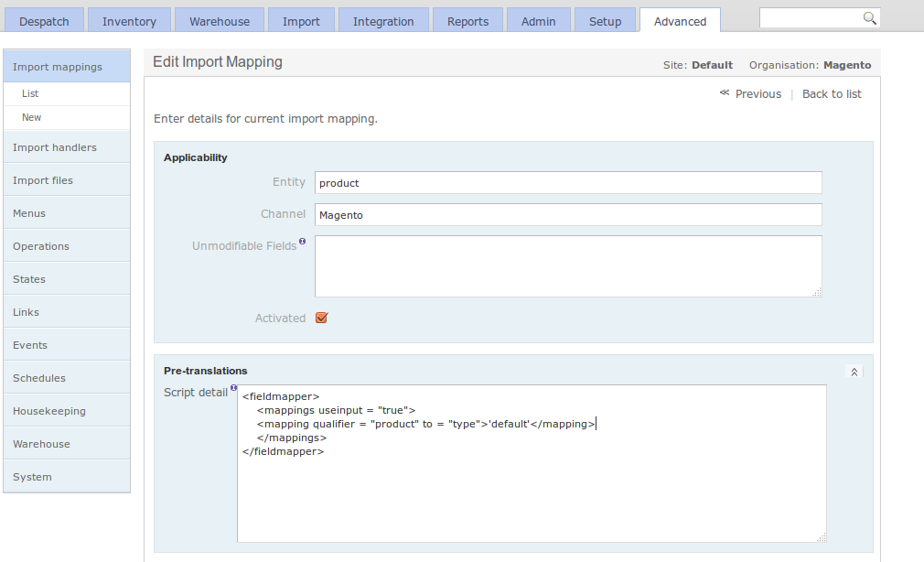Open the States sidebar section
This screenshot has height=562, width=924.
click(28, 278)
